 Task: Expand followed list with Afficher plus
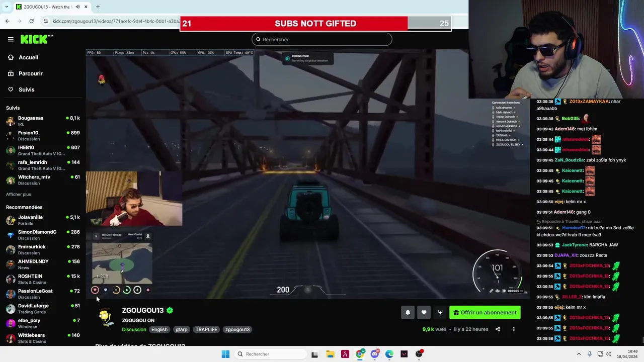[19, 194]
